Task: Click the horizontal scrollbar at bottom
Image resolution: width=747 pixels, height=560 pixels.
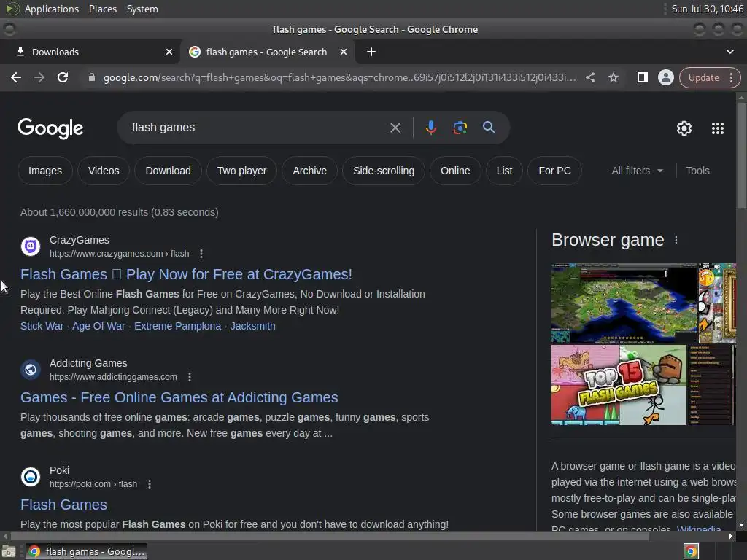Action: tap(330, 536)
